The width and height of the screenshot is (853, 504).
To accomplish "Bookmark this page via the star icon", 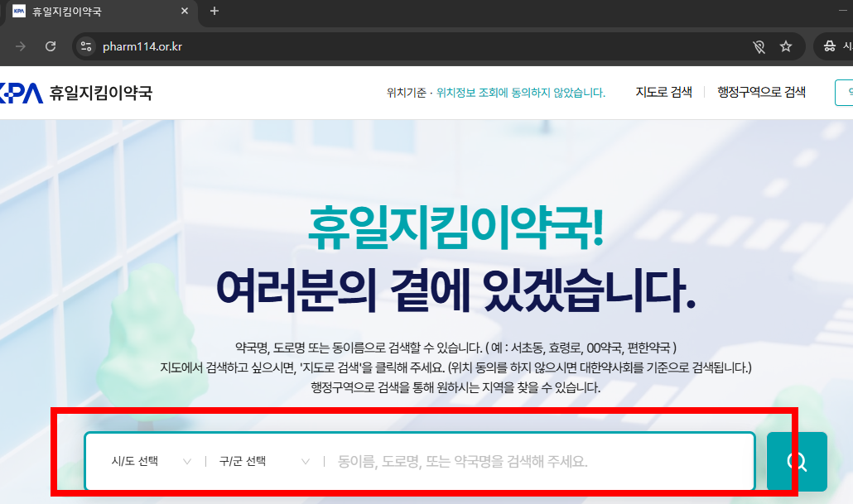I will 785,46.
